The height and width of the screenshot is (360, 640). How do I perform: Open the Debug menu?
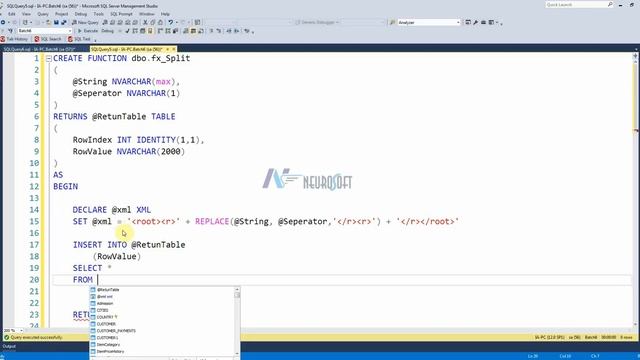pos(81,14)
